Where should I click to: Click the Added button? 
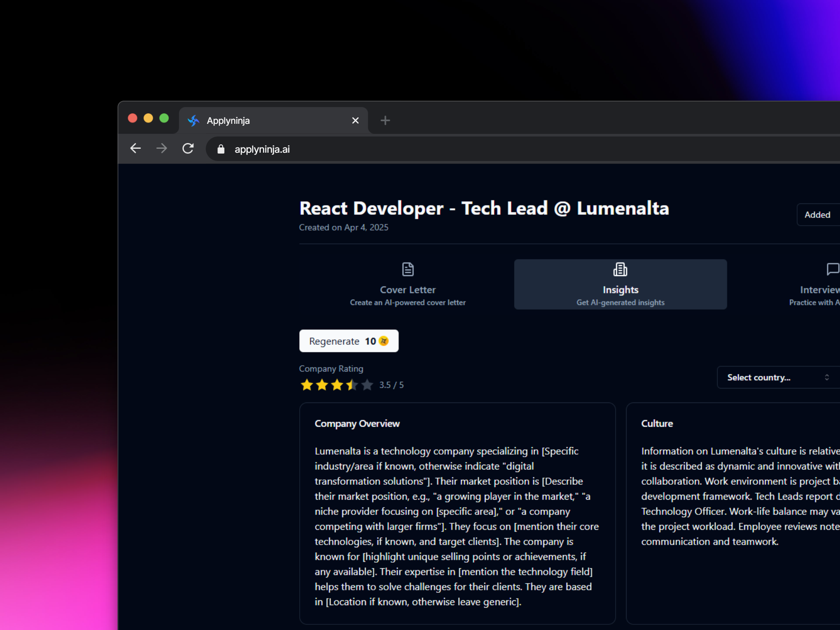[x=817, y=215]
